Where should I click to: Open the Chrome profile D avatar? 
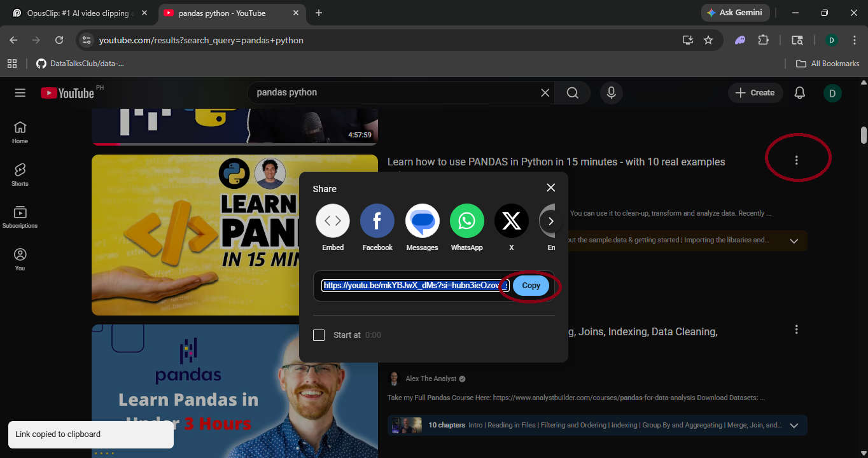click(x=831, y=40)
